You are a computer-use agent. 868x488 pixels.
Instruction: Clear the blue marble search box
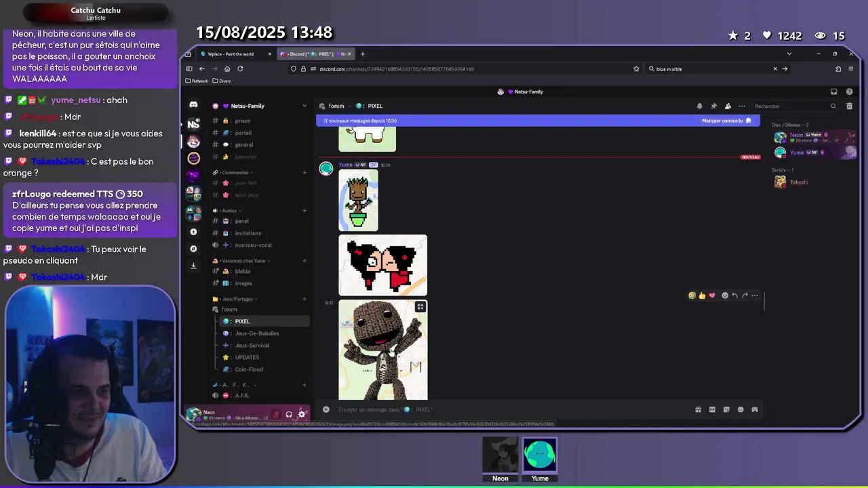click(775, 68)
